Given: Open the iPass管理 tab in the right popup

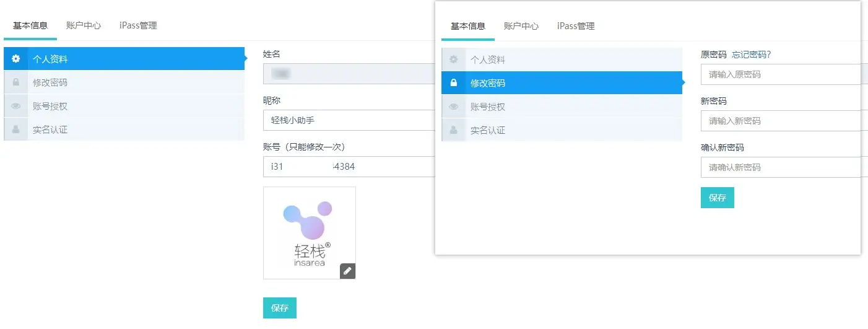Looking at the screenshot, I should pos(576,26).
